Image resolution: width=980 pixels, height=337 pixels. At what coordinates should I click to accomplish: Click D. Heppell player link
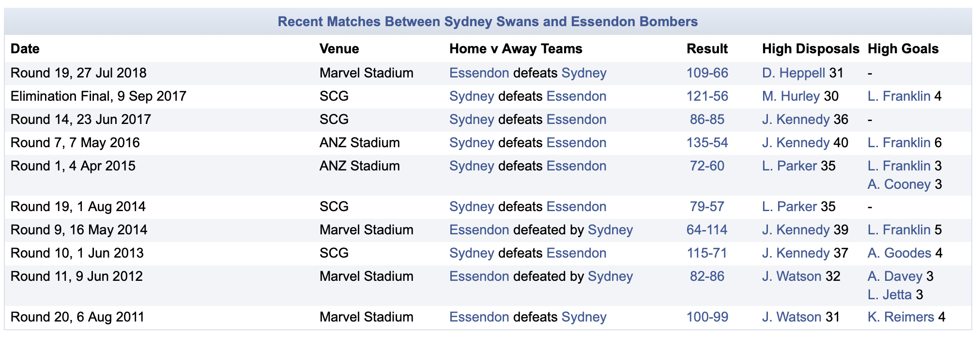tap(794, 73)
